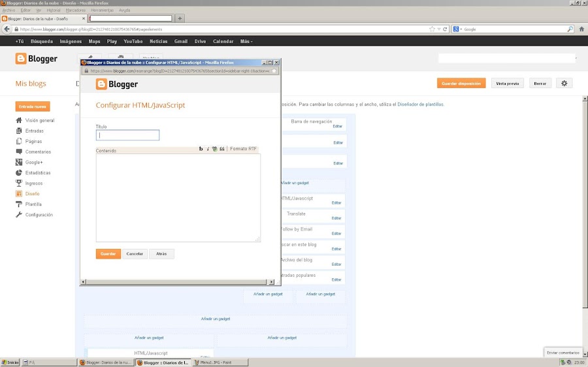The width and height of the screenshot is (588, 367).
Task: Open the Marcadores menu in Firefox
Action: click(75, 10)
